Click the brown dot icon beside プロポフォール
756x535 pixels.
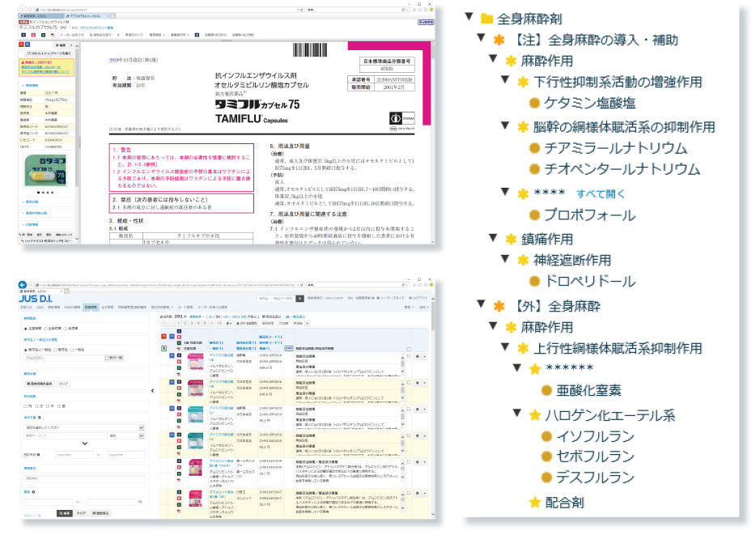pos(534,215)
